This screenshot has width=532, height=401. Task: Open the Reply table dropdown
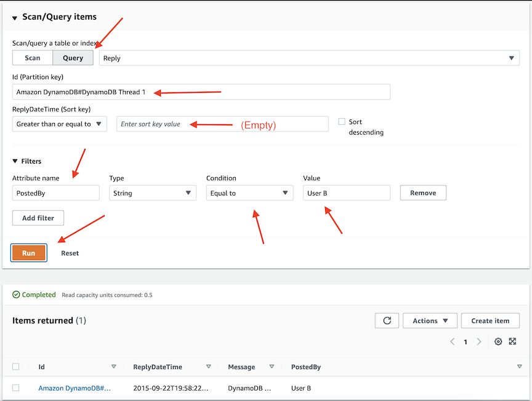pyautogui.click(x=309, y=58)
